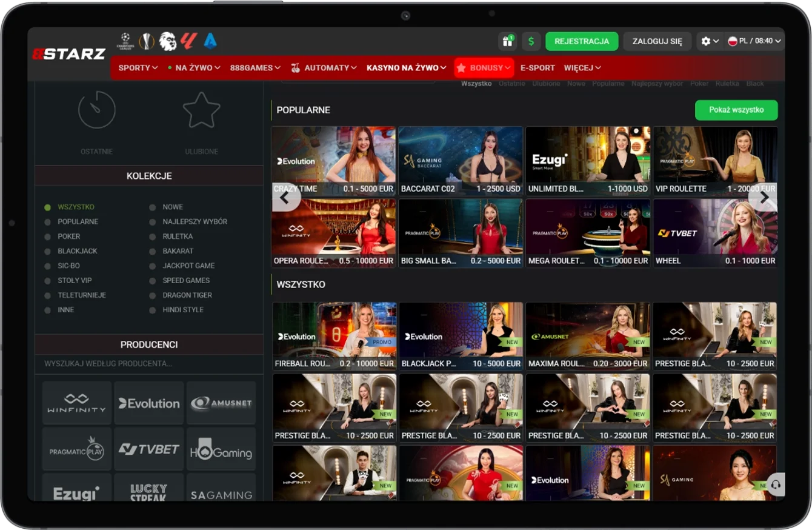Filter by HoGaming producer logo

(221, 449)
